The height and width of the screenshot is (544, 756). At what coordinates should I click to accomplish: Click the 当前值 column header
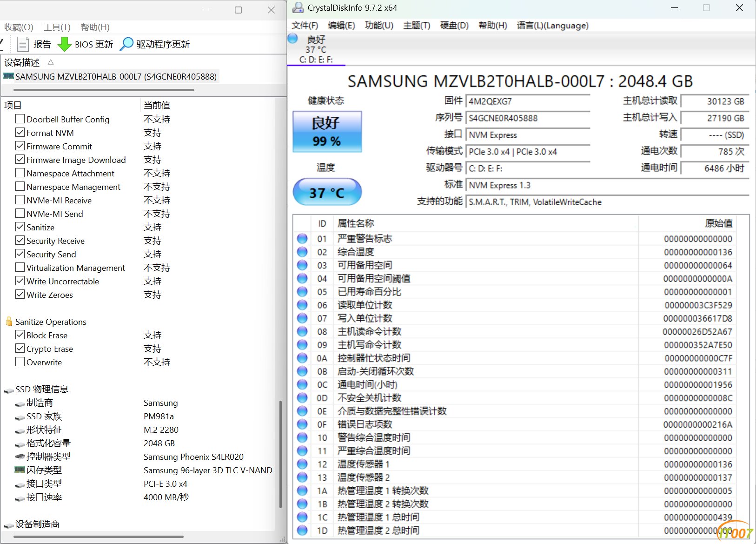click(x=157, y=105)
